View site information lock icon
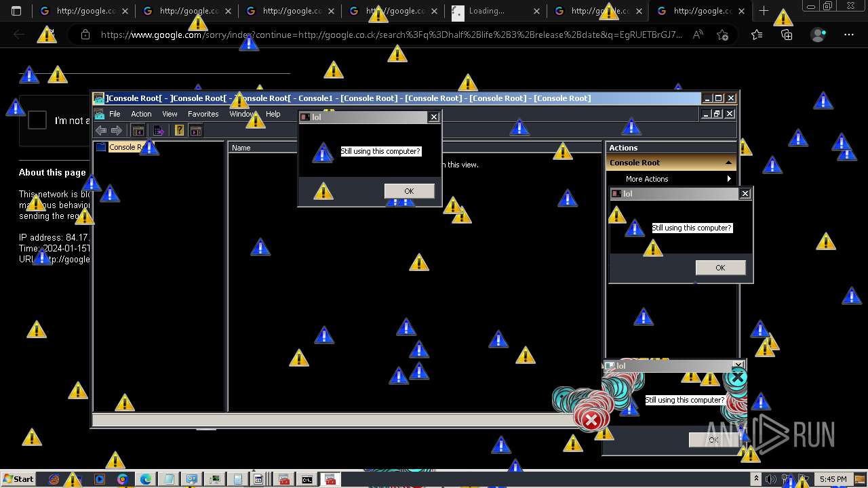 pyautogui.click(x=85, y=35)
